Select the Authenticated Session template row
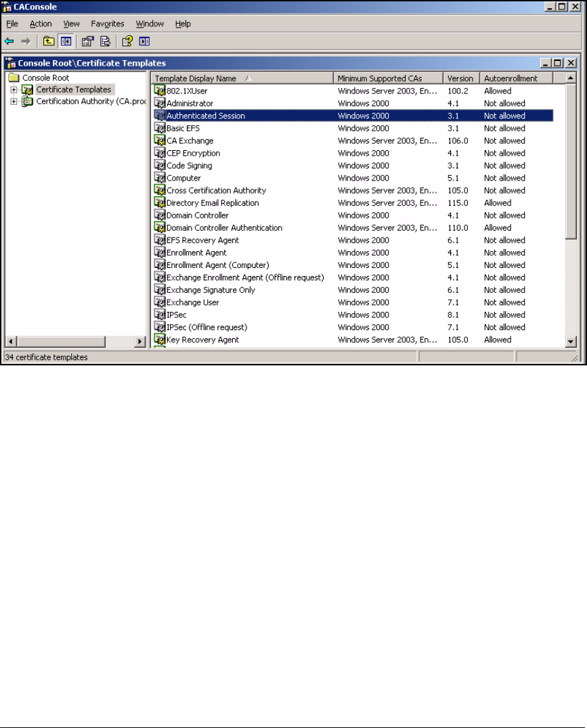Viewport: 587px width, 728px height. [x=353, y=116]
